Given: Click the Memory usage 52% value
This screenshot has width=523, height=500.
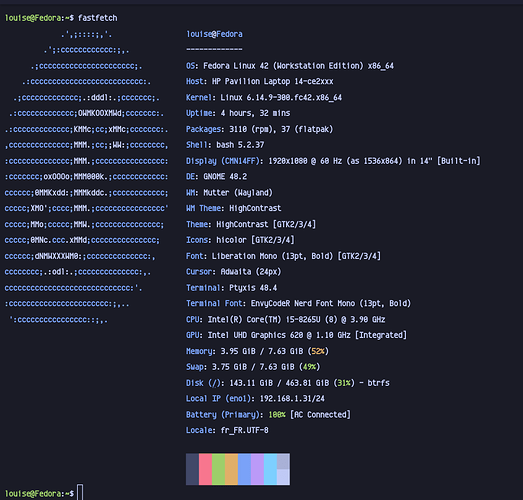Looking at the screenshot, I should [x=318, y=351].
